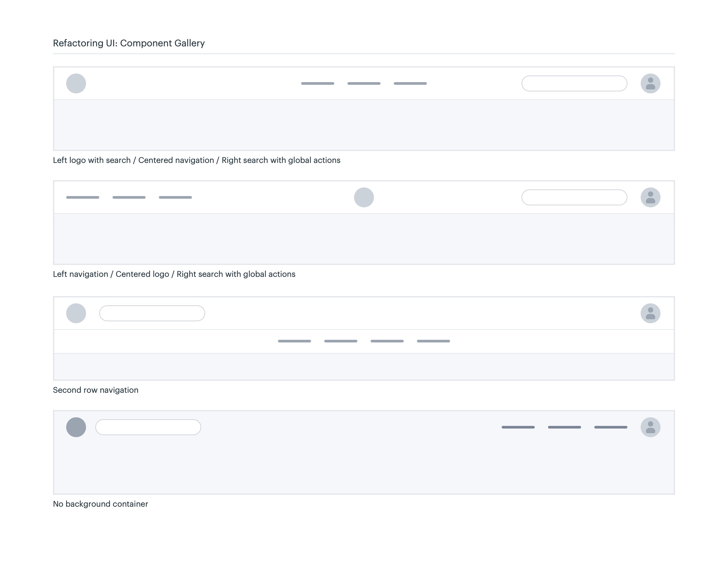Select the middle nav link in centered-navigation header
The height and width of the screenshot is (563, 728).
(364, 83)
